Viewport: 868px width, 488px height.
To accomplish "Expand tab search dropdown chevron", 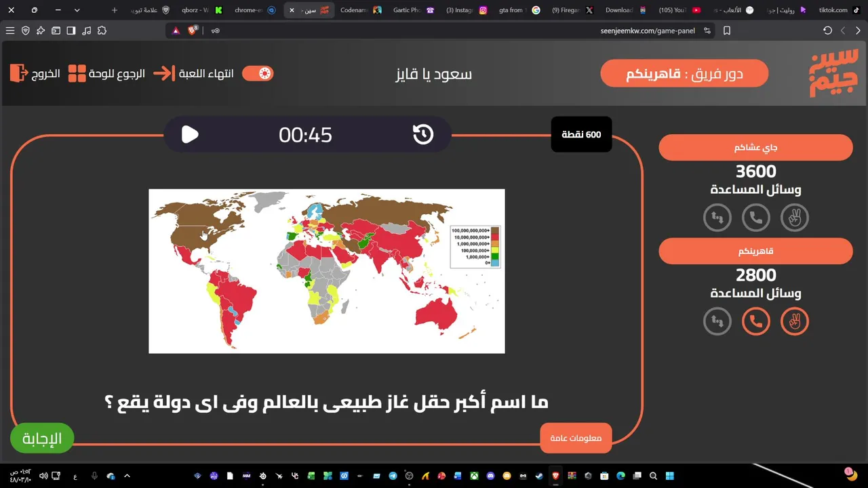I will (x=77, y=10).
